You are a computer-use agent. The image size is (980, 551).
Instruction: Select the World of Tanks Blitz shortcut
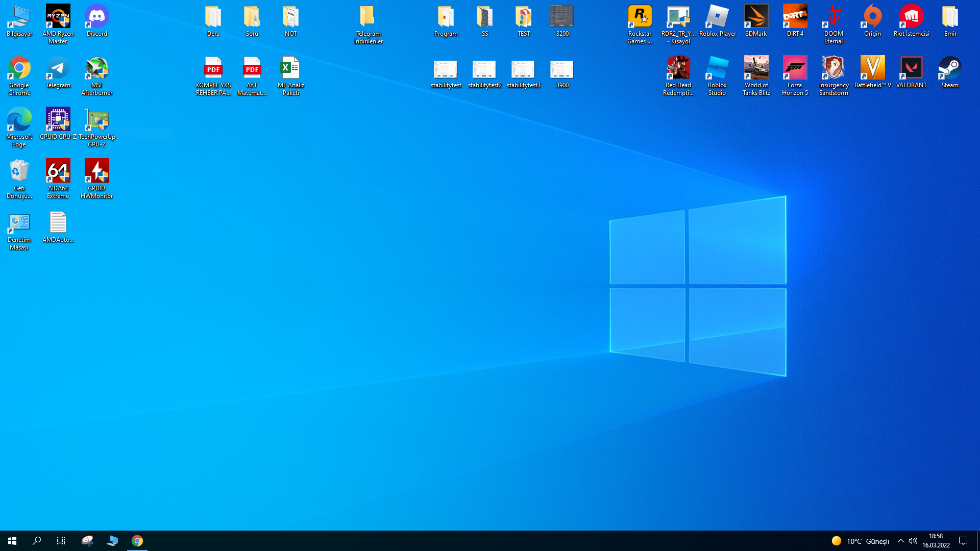(756, 76)
